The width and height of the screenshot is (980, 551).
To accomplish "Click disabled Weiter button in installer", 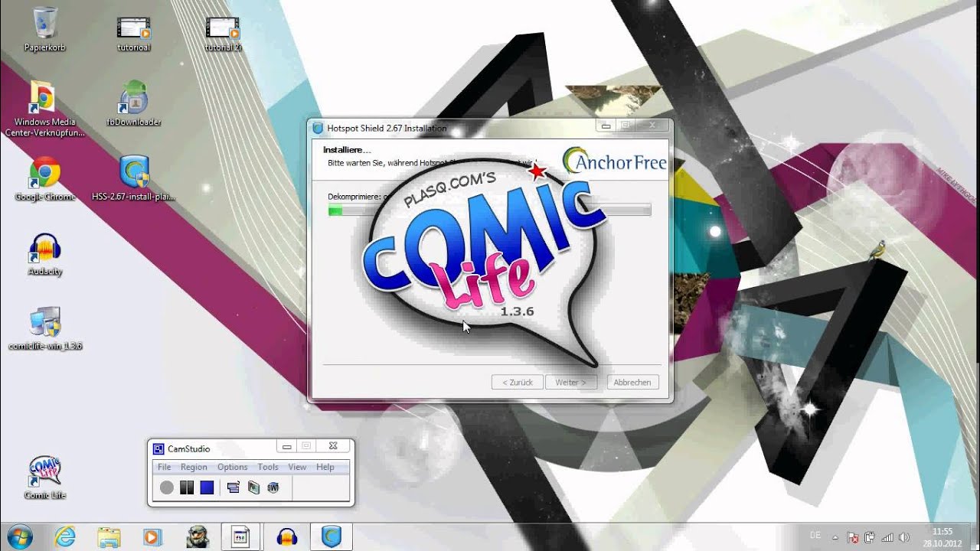I will [570, 382].
